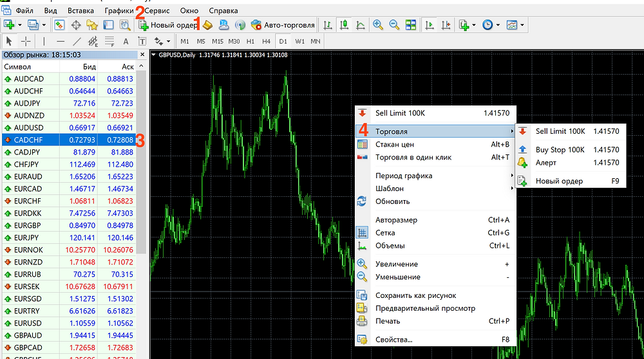Open a new chart with the toolbar icon

pos(8,25)
